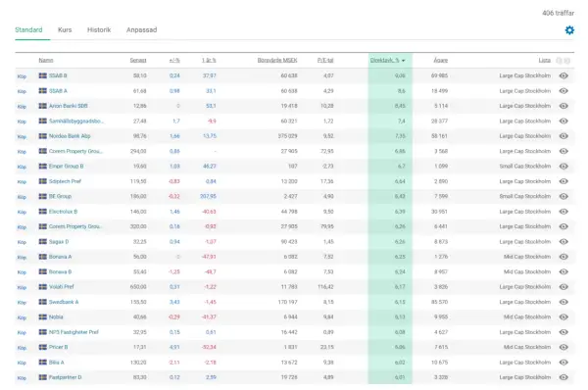Image resolution: width=588 pixels, height=390 pixels.
Task: Click eye icon in Bonava A row
Action: (563, 257)
